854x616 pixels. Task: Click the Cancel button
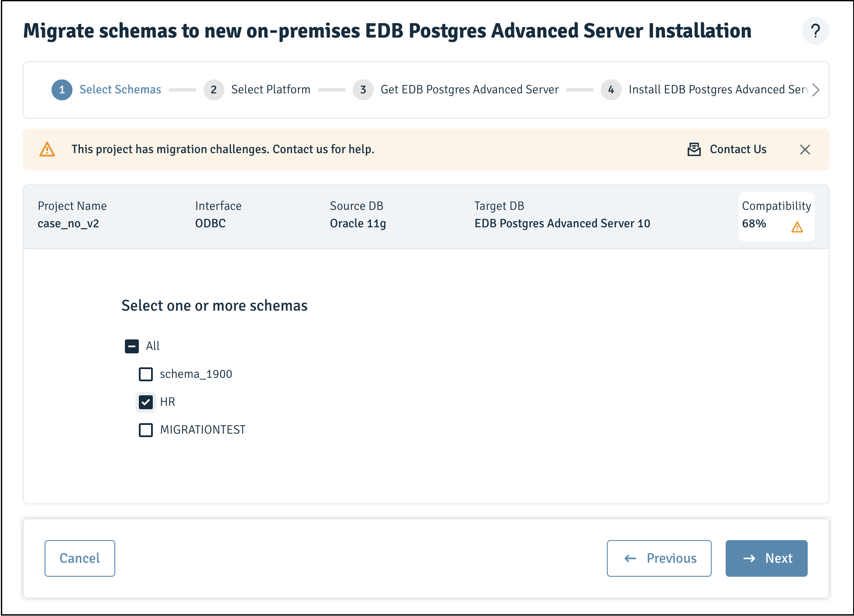coord(80,558)
